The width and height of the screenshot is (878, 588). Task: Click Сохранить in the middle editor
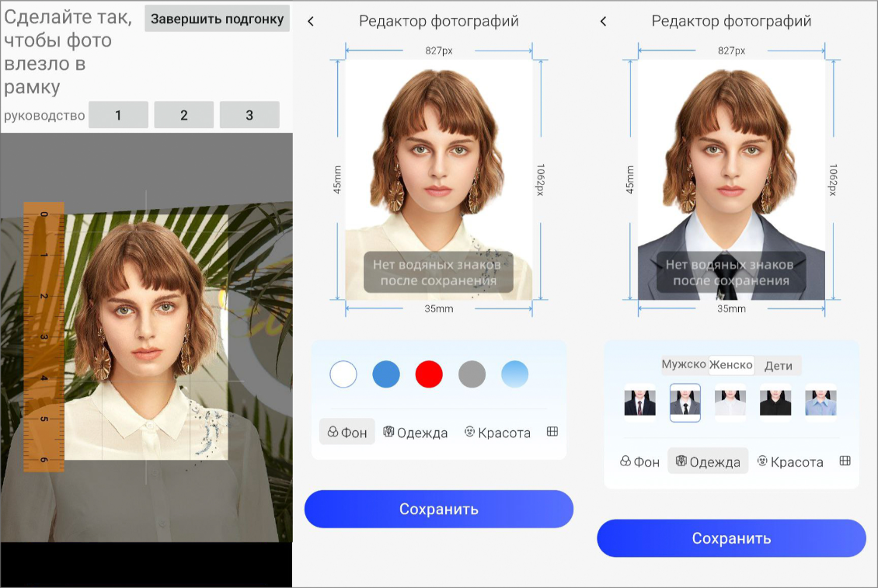(x=438, y=510)
